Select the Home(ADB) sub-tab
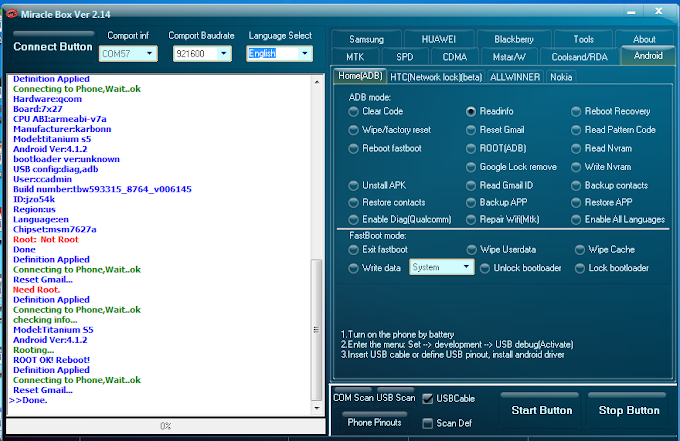Image resolution: width=680 pixels, height=441 pixels. [x=360, y=76]
